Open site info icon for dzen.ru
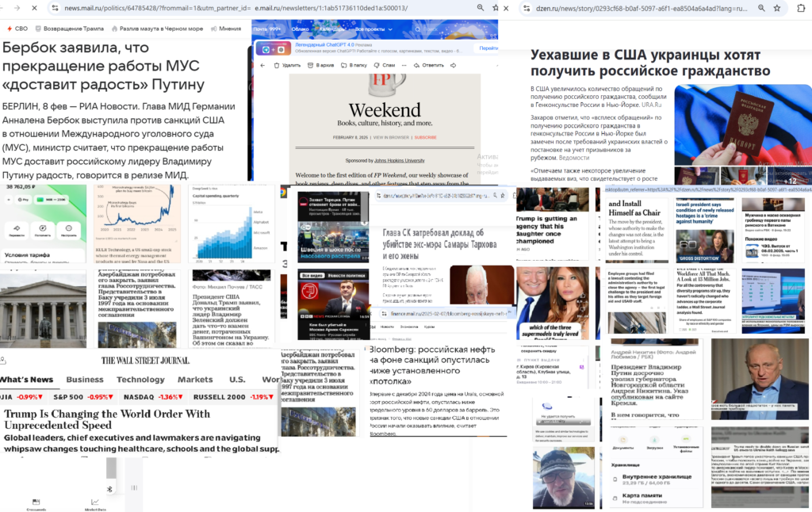 (527, 8)
